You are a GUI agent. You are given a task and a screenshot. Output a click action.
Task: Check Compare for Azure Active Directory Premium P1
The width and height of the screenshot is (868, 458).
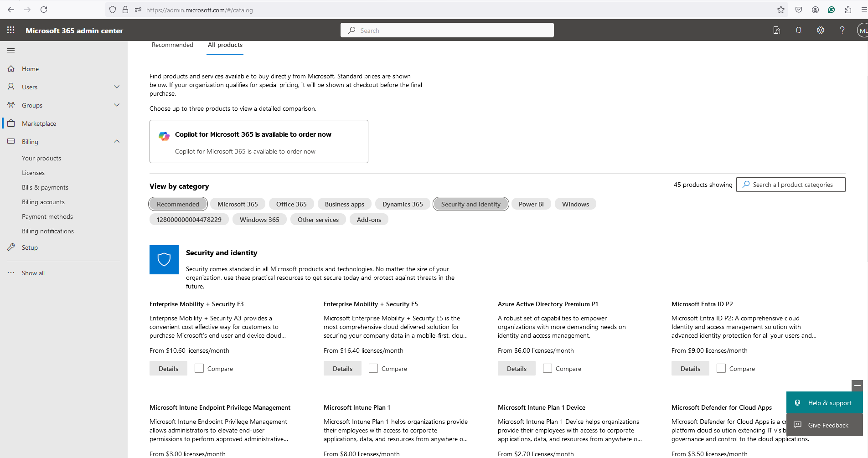[548, 368]
